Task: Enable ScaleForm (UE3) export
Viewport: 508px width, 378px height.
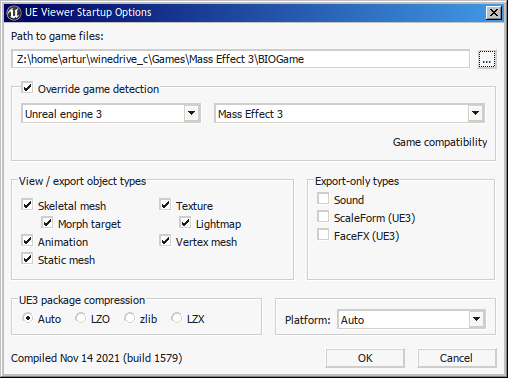Action: pyautogui.click(x=323, y=216)
